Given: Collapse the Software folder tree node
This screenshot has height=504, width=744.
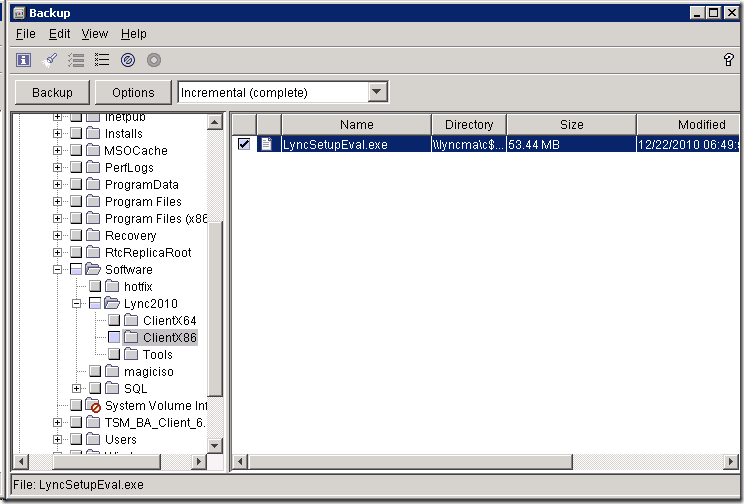Looking at the screenshot, I should 59,270.
